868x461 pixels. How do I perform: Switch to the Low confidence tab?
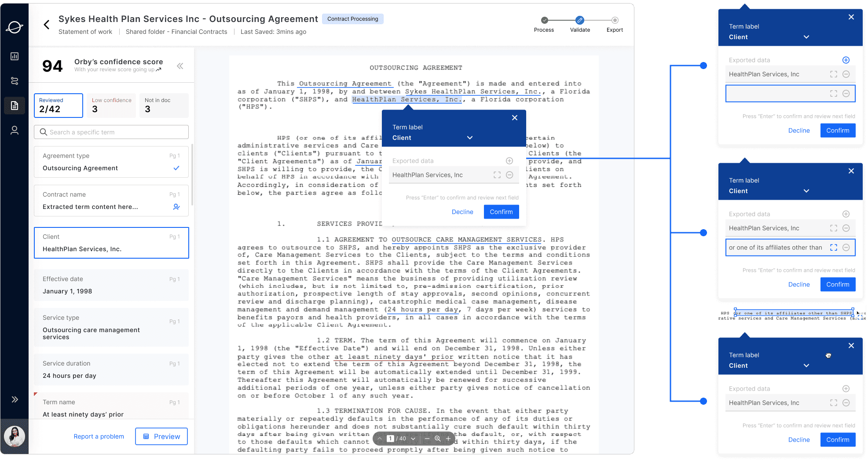tap(111, 106)
